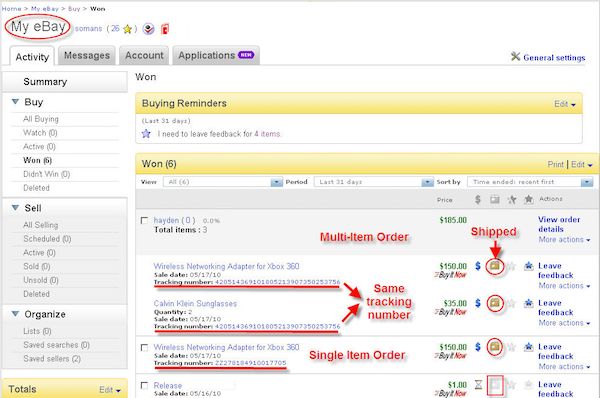Click the Buy It Now logo under $35.00
The width and height of the screenshot is (600, 398).
450,312
